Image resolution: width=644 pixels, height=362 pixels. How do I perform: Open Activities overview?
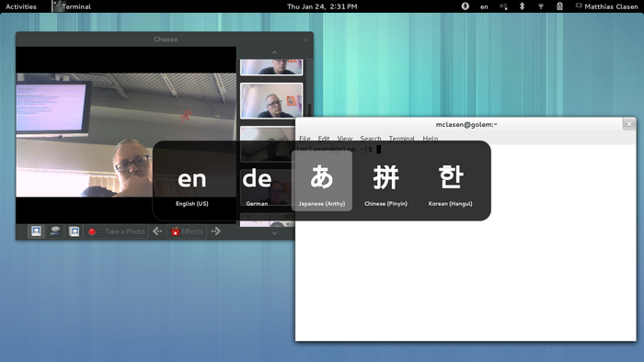21,6
